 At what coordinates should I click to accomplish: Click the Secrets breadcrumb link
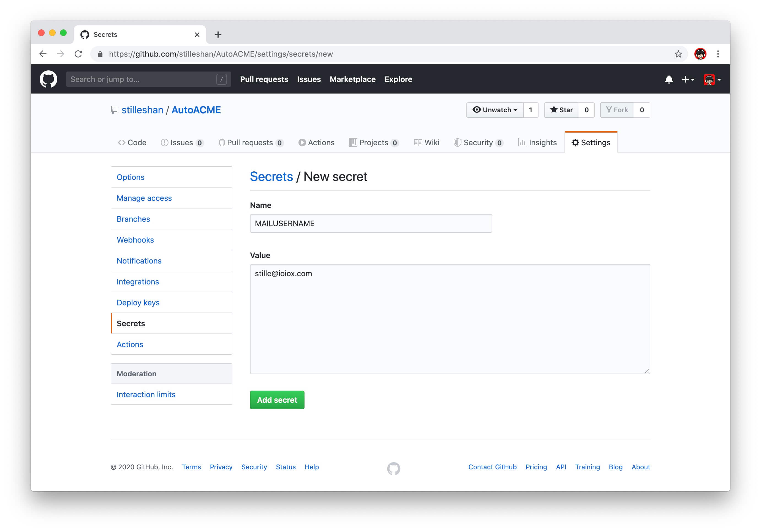(x=271, y=177)
